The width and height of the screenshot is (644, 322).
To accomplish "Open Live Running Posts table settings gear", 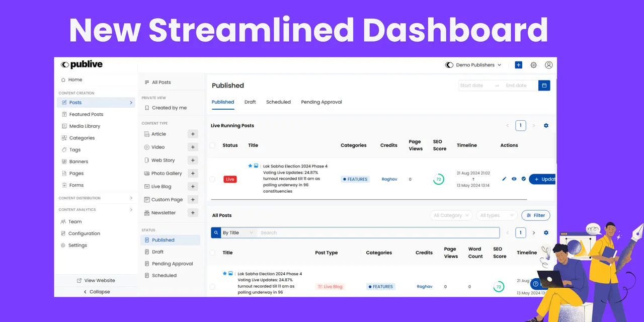I will coord(546,126).
